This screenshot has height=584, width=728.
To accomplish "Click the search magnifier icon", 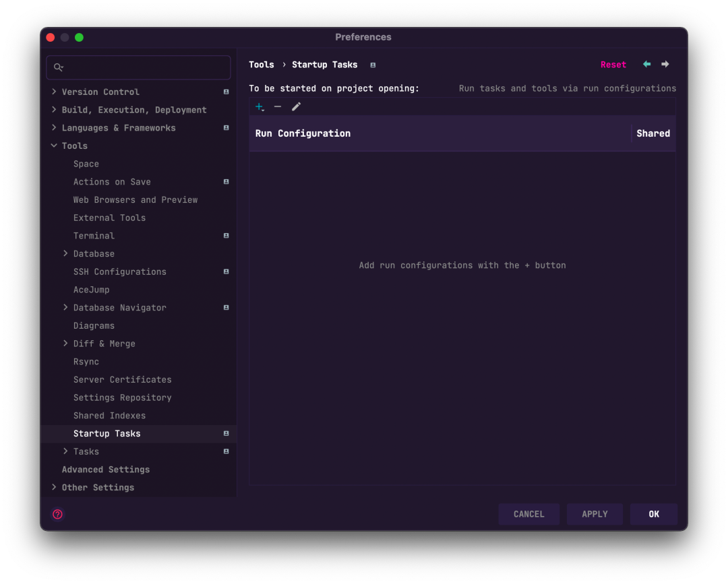I will (58, 67).
